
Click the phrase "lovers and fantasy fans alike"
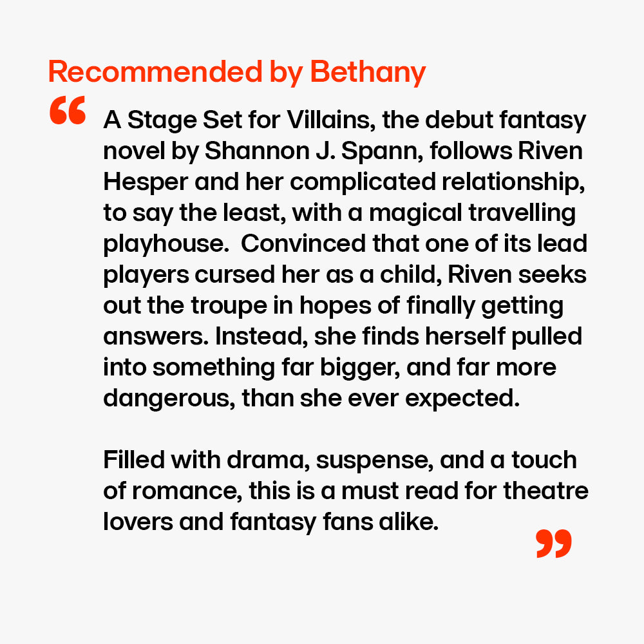click(x=270, y=522)
